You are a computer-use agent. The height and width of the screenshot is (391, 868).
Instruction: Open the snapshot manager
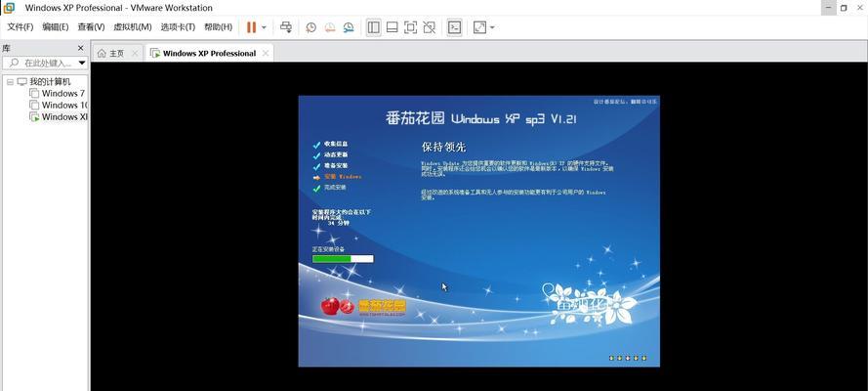tap(349, 27)
